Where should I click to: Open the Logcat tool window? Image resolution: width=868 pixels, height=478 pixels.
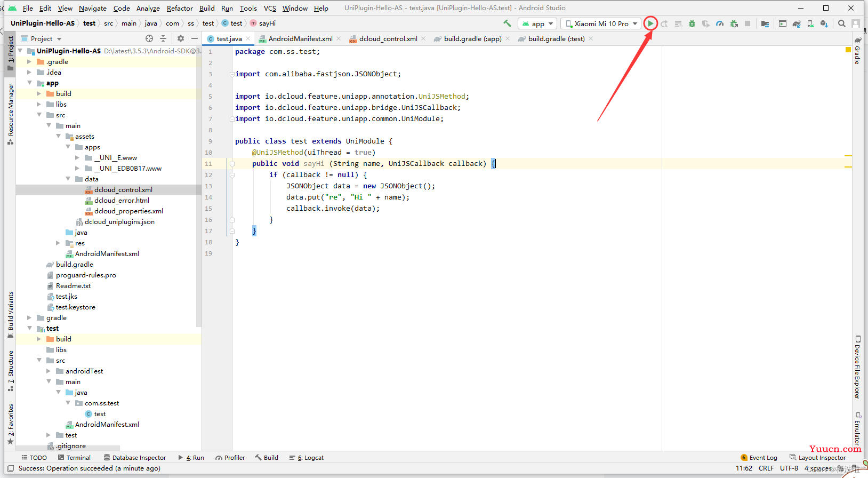307,458
